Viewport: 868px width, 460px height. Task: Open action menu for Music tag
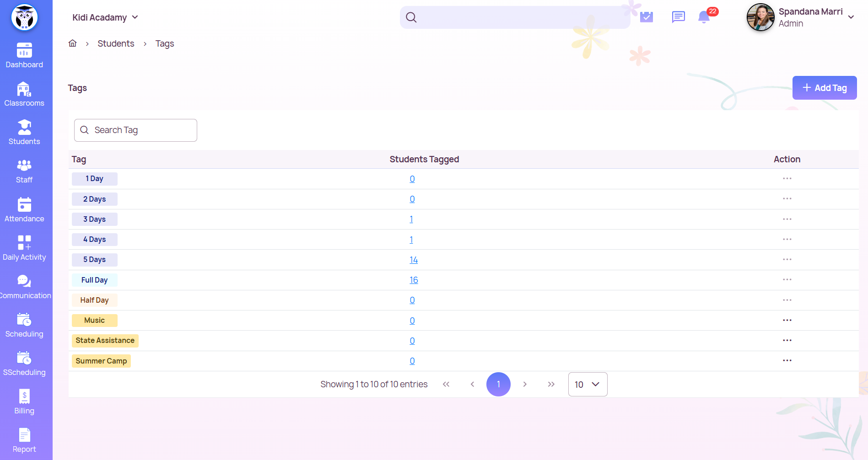coord(787,321)
